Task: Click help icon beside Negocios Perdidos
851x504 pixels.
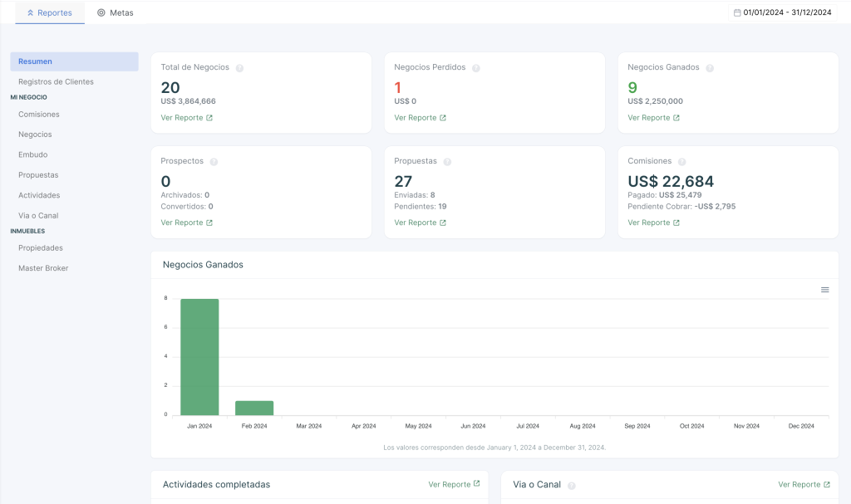Action: [x=476, y=68]
